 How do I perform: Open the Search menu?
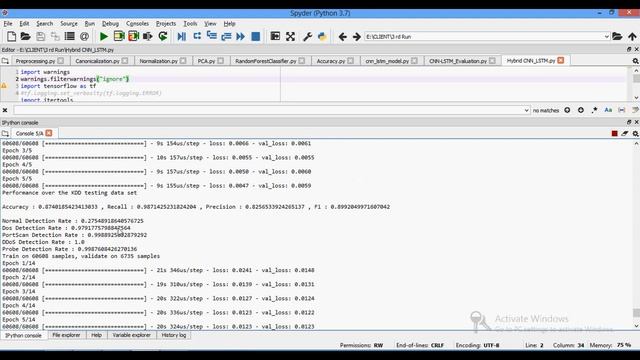(x=44, y=24)
